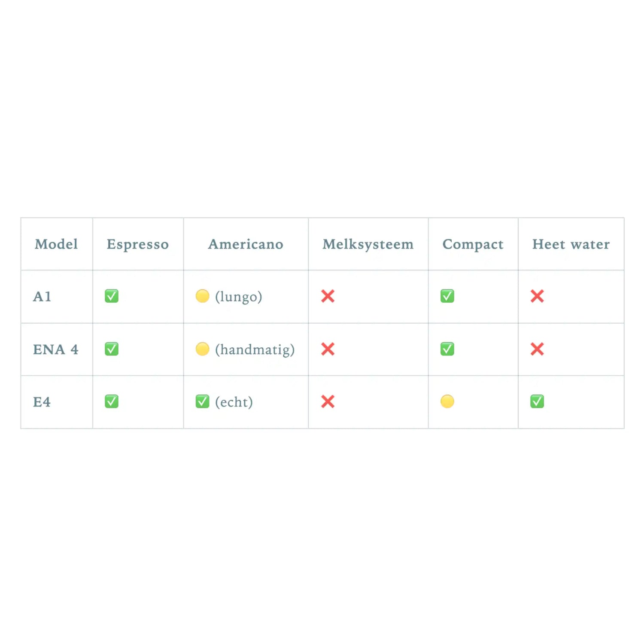Click the yellow circle next to (handmatig)
The width and height of the screenshot is (644, 644).
click(202, 349)
